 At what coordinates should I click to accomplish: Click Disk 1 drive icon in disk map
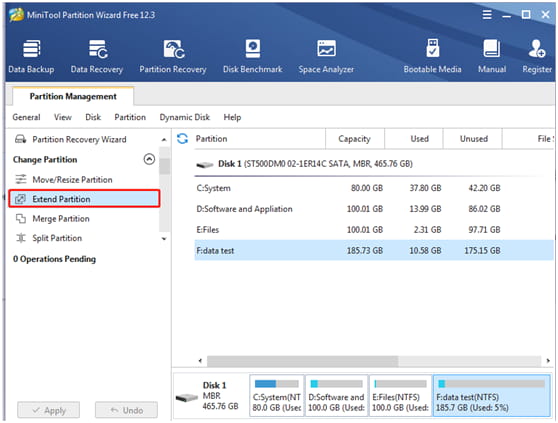tap(187, 397)
